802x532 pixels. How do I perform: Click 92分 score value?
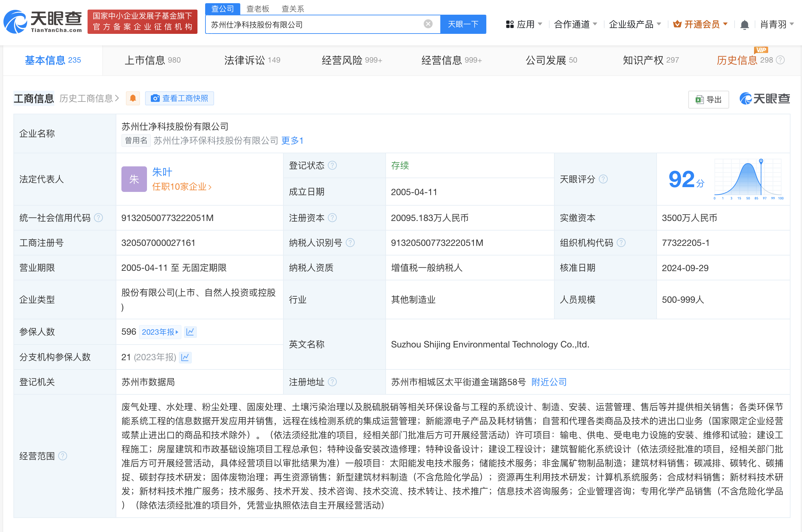686,179
